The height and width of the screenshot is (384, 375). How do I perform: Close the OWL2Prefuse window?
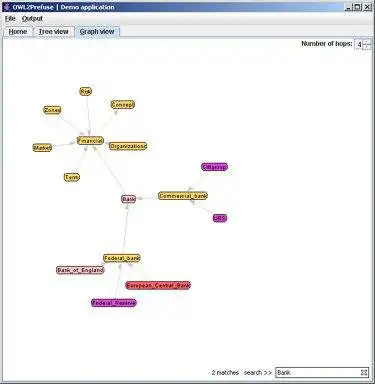coord(368,7)
